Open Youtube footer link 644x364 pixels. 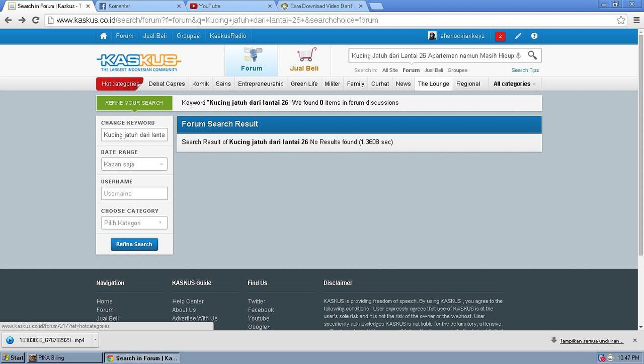click(x=259, y=318)
